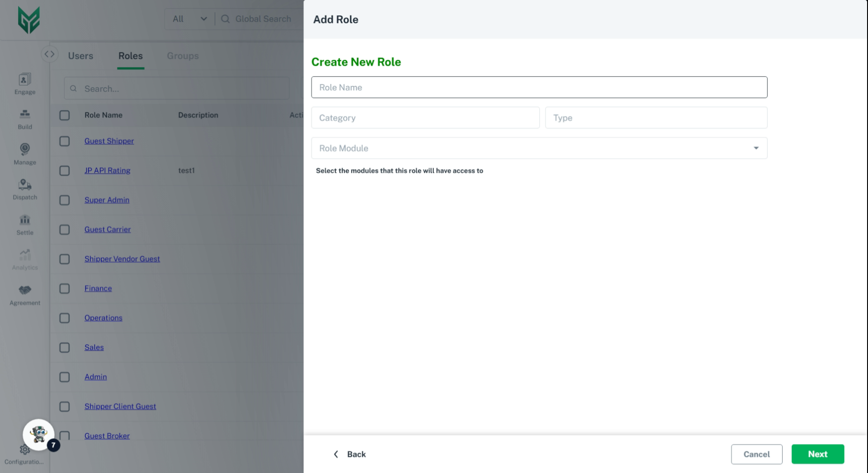Viewport: 868px width, 473px height.
Task: Cancel the Add Role dialog
Action: pyautogui.click(x=756, y=454)
